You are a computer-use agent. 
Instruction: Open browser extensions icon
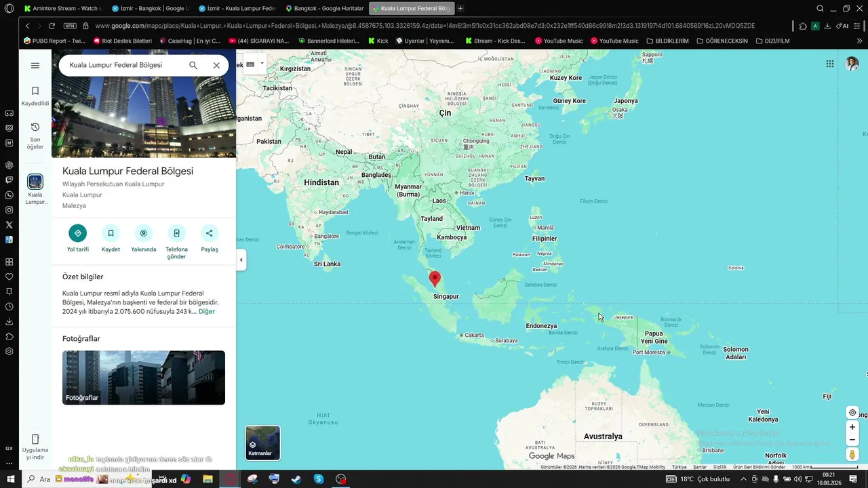(x=803, y=26)
